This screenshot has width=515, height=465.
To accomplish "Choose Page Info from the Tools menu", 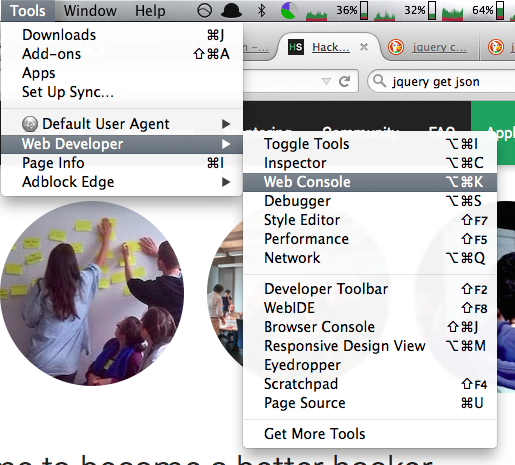I will pos(122,163).
